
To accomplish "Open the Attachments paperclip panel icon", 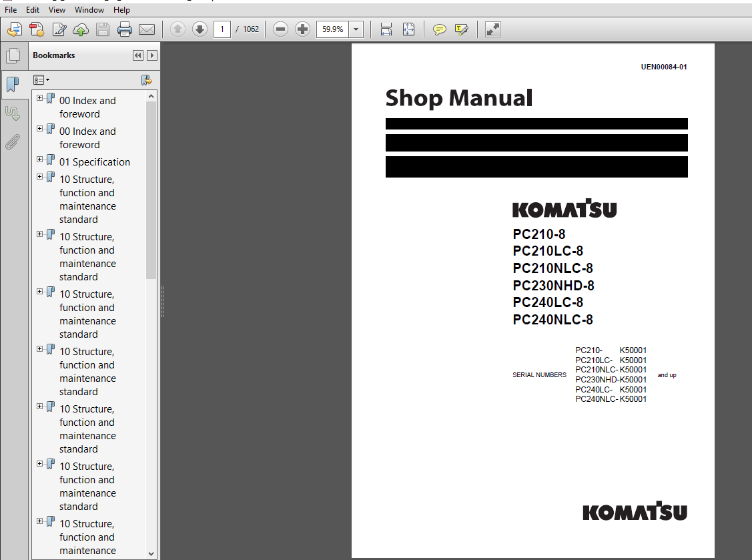I will click(x=13, y=142).
